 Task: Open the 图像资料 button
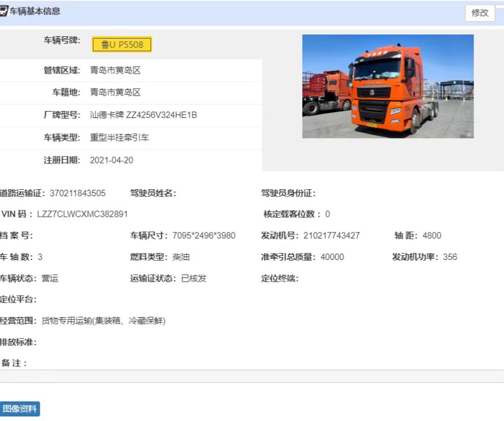(x=20, y=409)
